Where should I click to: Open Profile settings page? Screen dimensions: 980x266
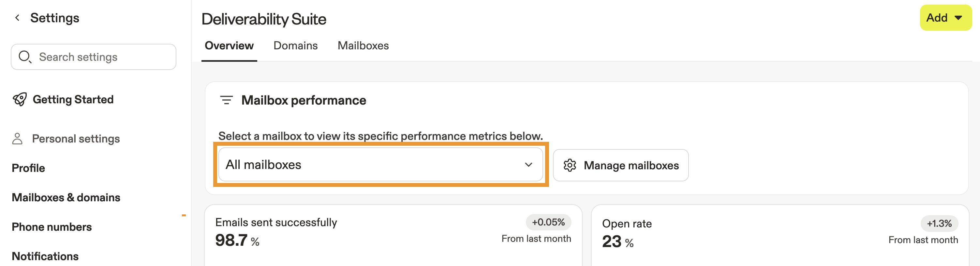(x=29, y=168)
